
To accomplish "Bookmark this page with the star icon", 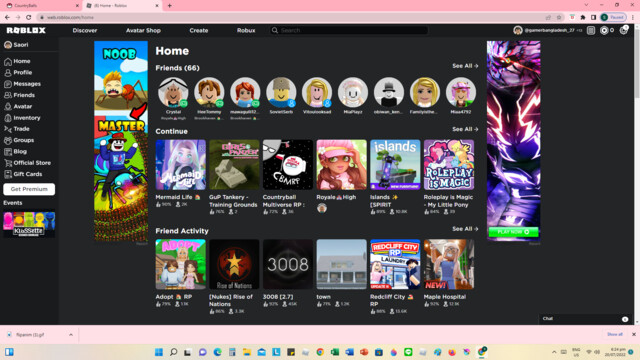I will (x=559, y=17).
